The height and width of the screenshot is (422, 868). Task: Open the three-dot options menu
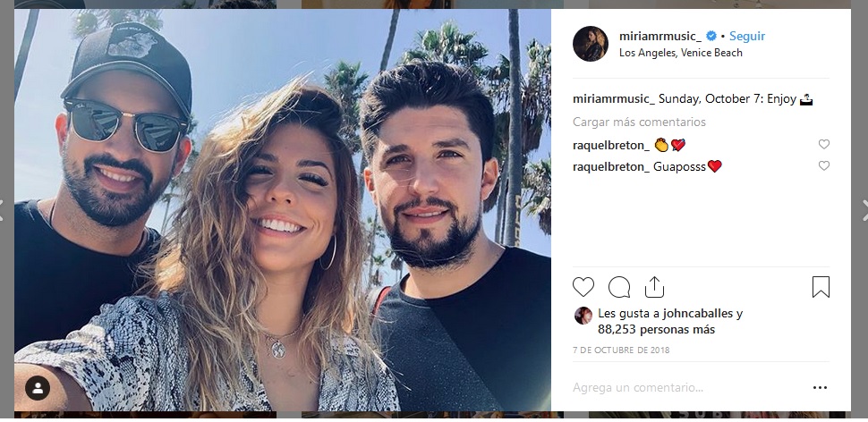point(820,388)
